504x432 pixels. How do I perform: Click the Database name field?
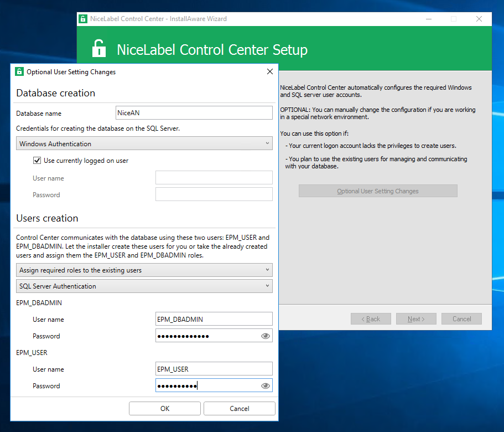pyautogui.click(x=194, y=113)
